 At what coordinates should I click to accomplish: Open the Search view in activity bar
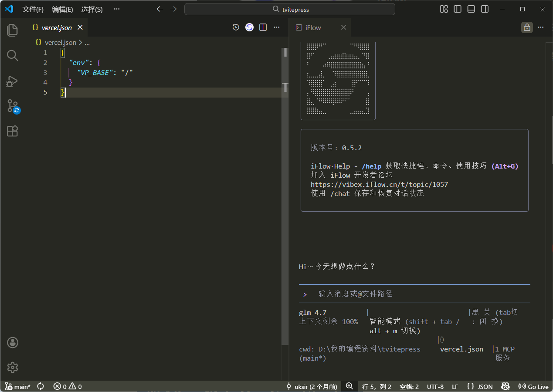click(13, 55)
